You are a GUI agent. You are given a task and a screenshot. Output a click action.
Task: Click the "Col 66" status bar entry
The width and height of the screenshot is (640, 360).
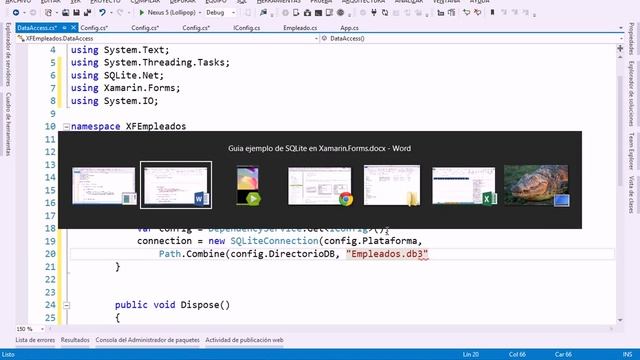517,354
